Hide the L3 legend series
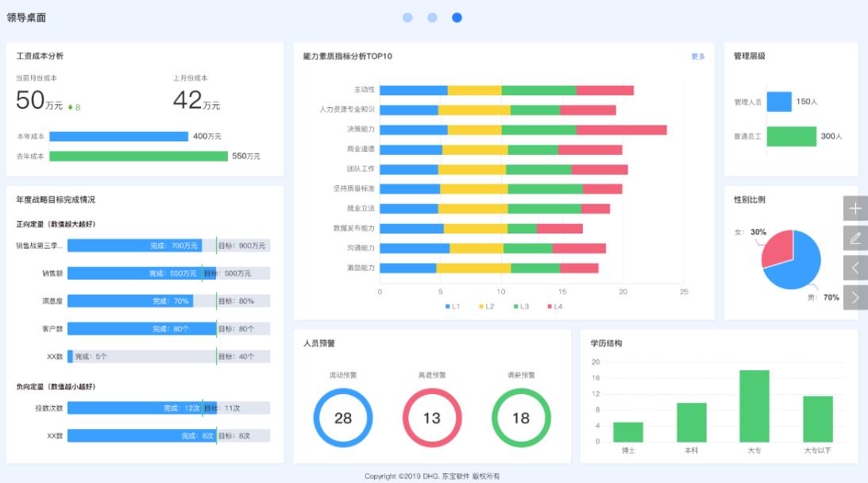Image resolution: width=868 pixels, height=483 pixels. 520,307
